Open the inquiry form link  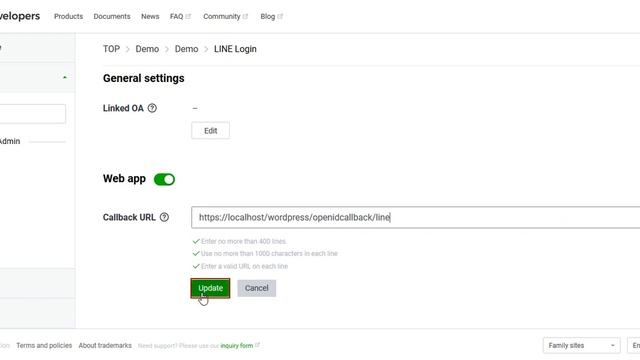point(237,346)
